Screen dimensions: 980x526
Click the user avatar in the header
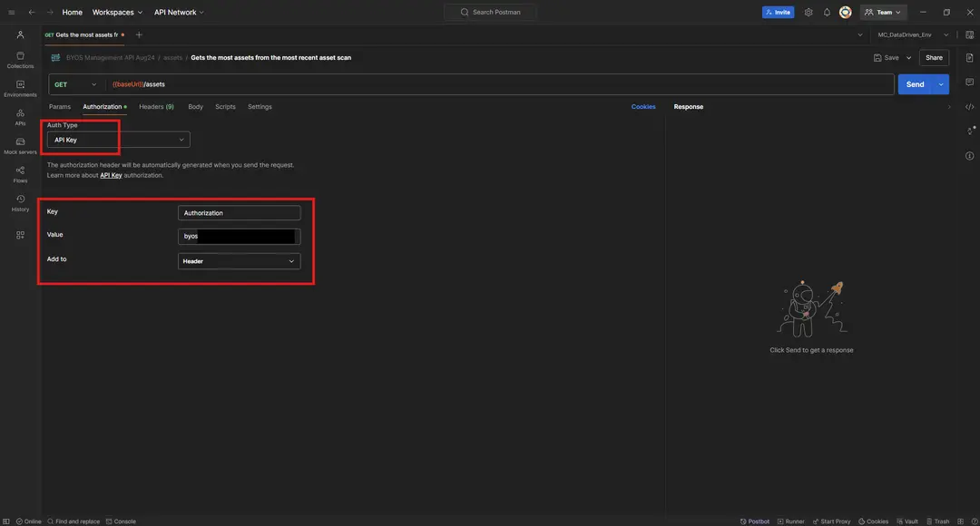(845, 13)
